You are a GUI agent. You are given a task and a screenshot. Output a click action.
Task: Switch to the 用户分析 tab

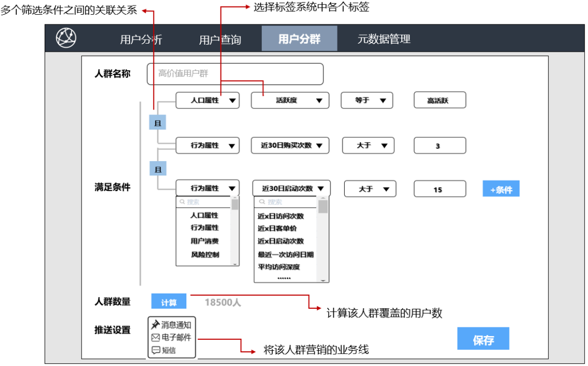[x=141, y=39]
